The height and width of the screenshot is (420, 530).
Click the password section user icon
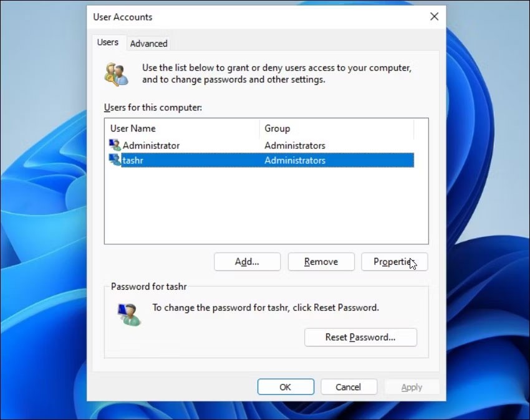pyautogui.click(x=129, y=313)
